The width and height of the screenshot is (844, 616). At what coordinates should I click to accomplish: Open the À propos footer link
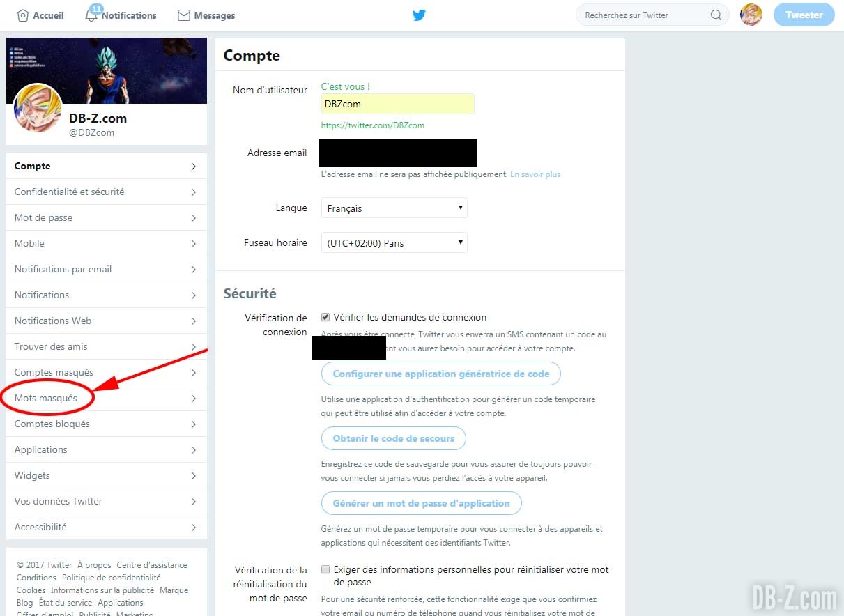pos(94,565)
